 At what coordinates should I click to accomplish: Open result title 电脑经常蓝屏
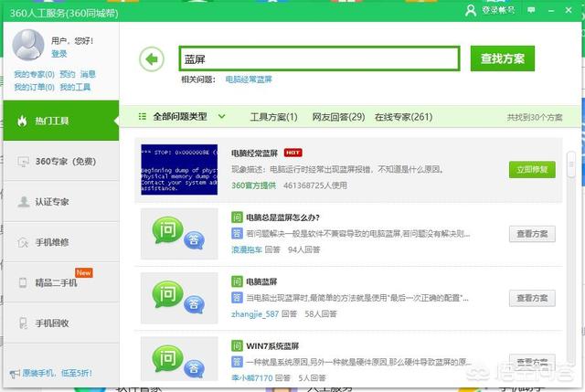coord(254,153)
